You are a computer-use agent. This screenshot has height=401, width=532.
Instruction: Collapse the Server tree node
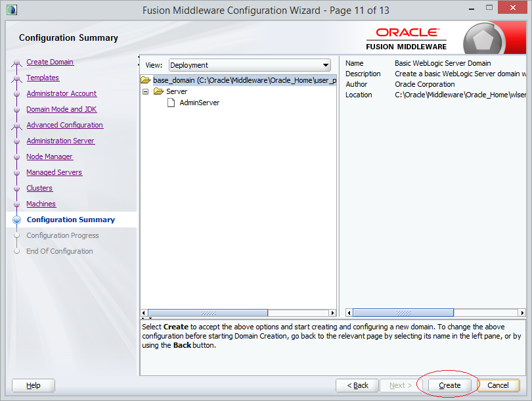pyautogui.click(x=146, y=91)
